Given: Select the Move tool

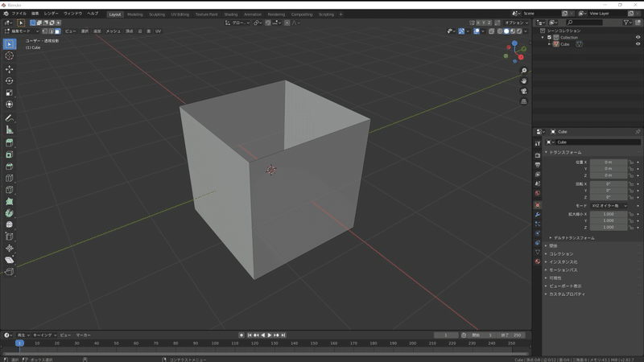Looking at the screenshot, I should 10,69.
